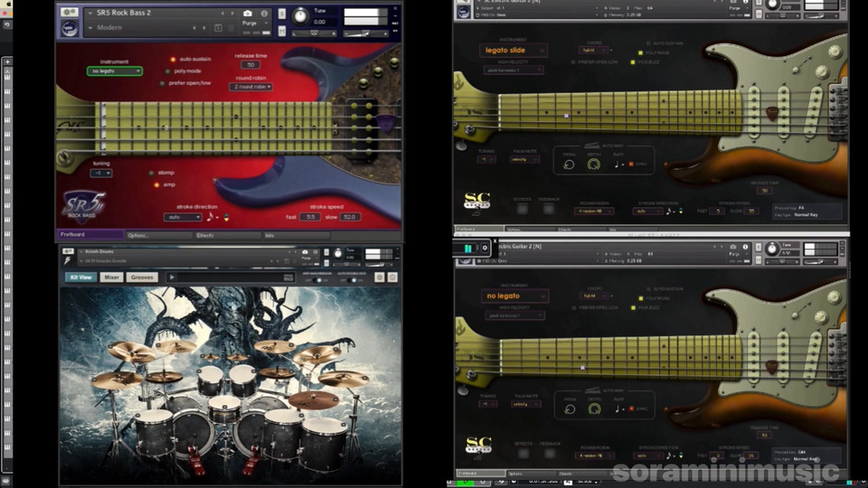Select previous instrument arrow beside SR5 Rock Bass 2
The image size is (868, 488).
223,14
